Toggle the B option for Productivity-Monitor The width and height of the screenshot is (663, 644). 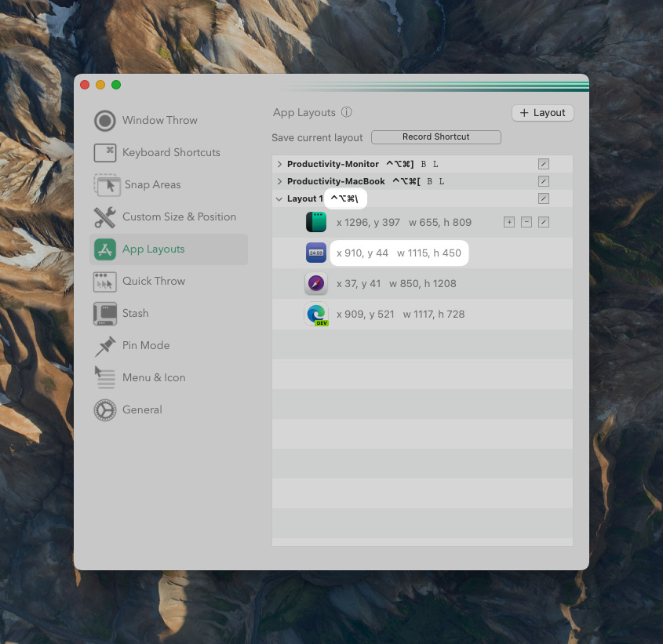pos(423,164)
